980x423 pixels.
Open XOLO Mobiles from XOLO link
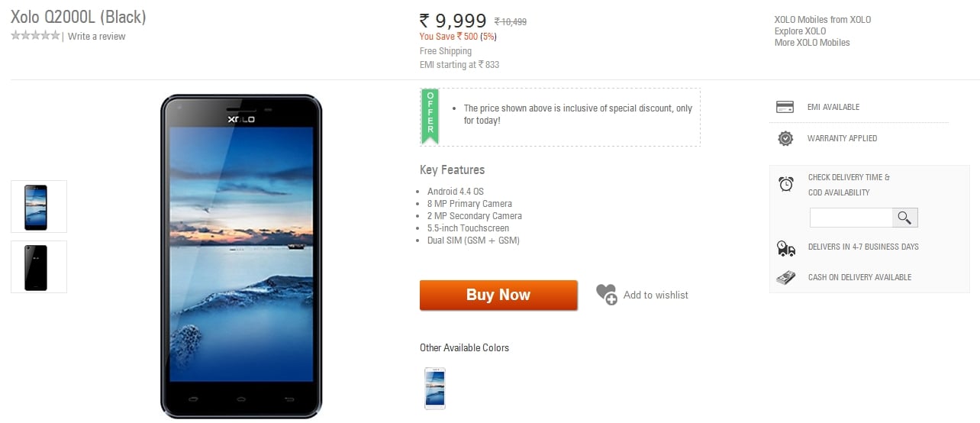coord(823,20)
